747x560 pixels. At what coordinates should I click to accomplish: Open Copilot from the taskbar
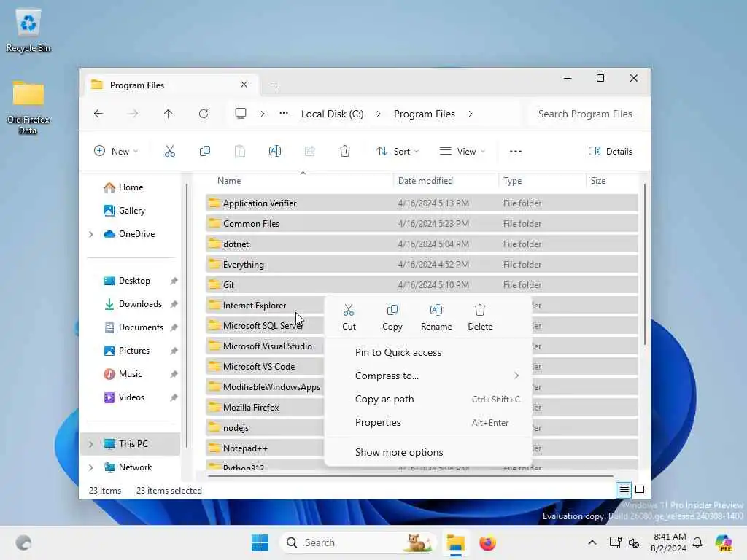(x=723, y=542)
